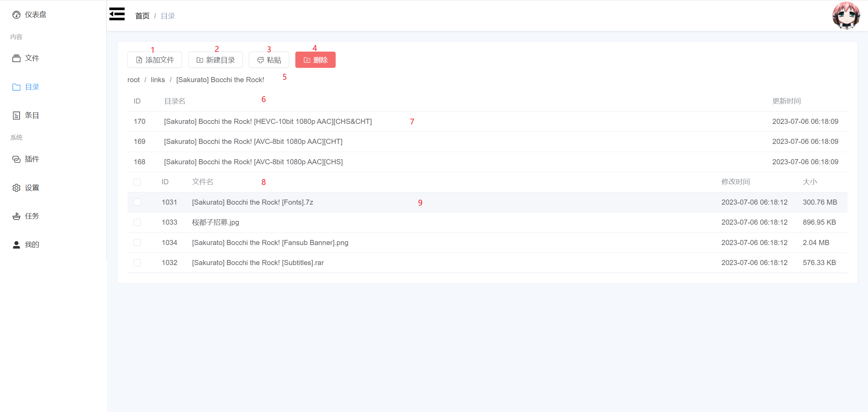
Task: Click the 文件名 column header
Action: click(x=202, y=182)
